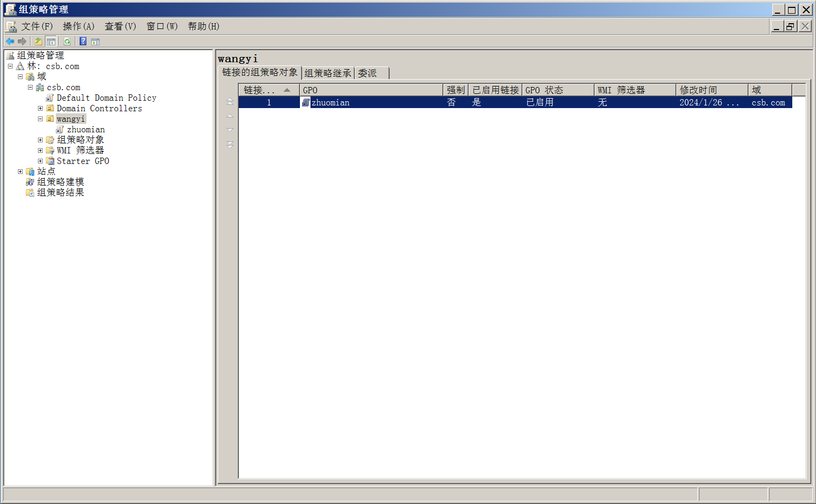Image resolution: width=816 pixels, height=504 pixels.
Task: Open the 帮助(H) menu
Action: (203, 26)
